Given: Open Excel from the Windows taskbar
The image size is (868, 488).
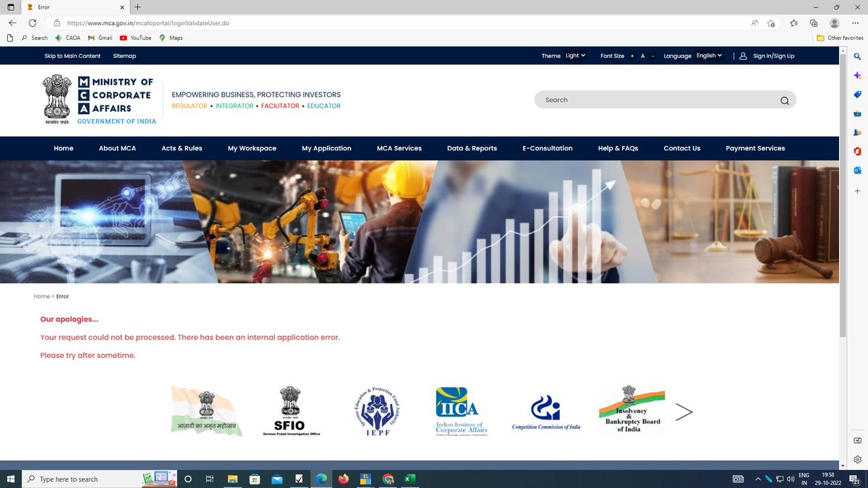Looking at the screenshot, I should [409, 479].
